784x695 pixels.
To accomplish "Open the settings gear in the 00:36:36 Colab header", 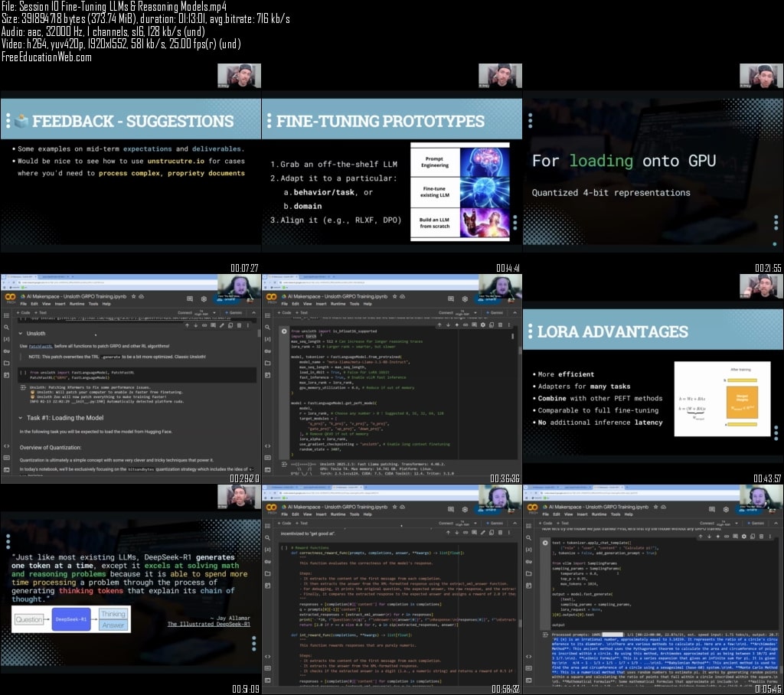I will pos(465,299).
